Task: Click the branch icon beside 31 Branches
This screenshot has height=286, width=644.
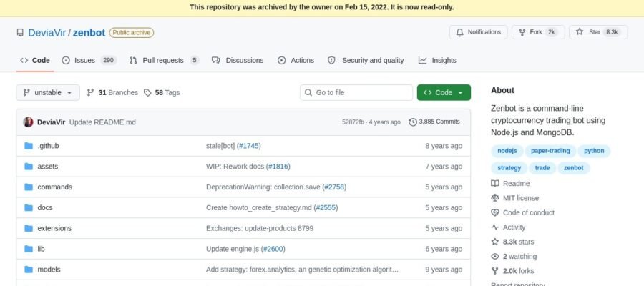Action: coord(90,93)
